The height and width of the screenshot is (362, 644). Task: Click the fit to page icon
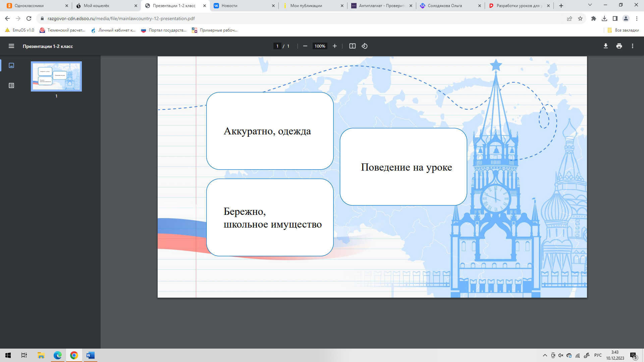point(353,46)
